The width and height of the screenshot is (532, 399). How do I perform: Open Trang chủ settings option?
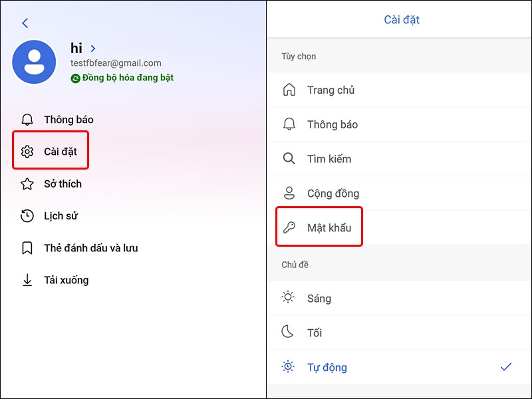400,90
